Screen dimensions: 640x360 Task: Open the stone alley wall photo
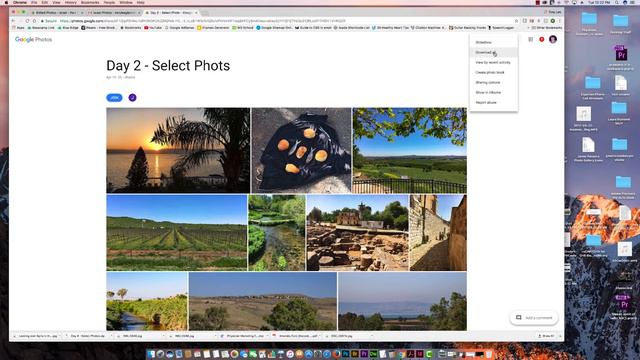pos(438,233)
